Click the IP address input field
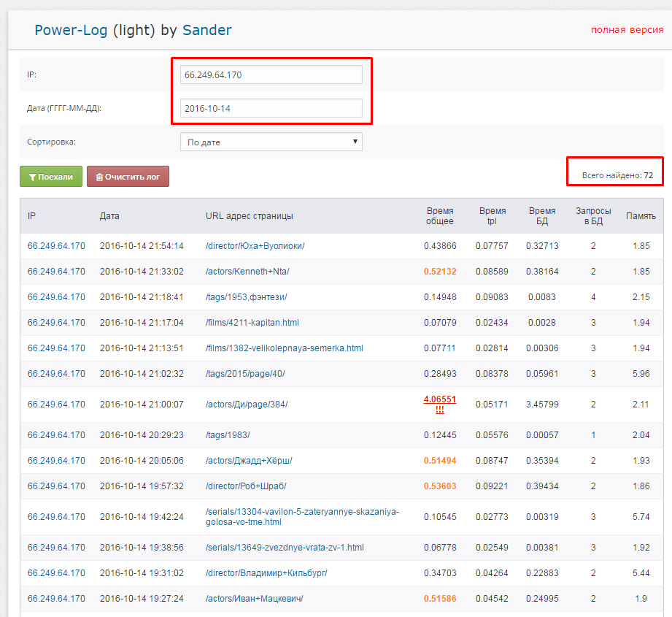This screenshot has width=672, height=617. coord(271,74)
